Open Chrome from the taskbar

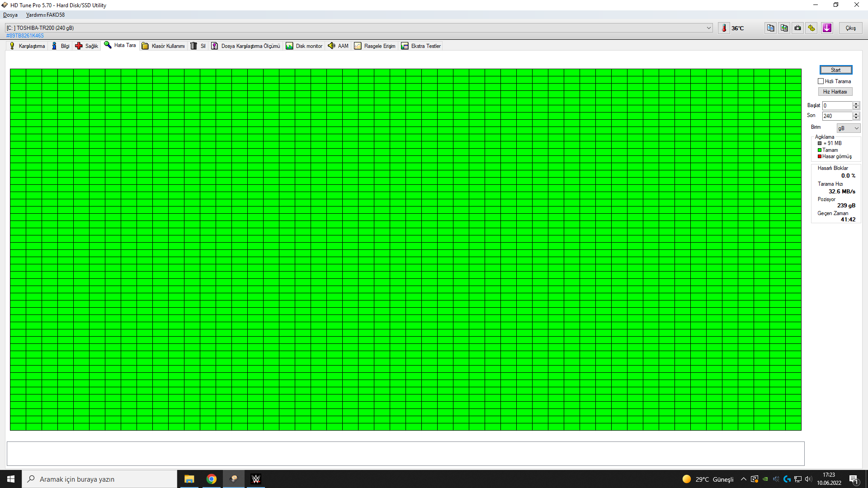pyautogui.click(x=211, y=479)
